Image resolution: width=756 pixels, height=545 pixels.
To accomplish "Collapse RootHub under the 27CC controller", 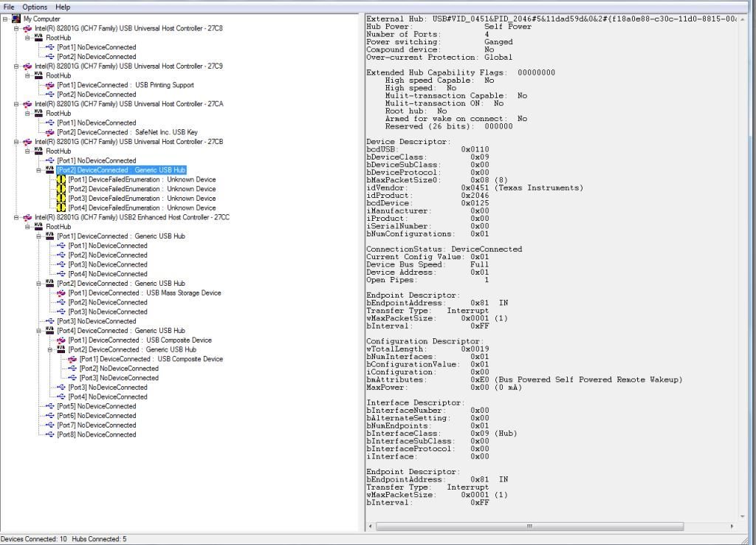I will (x=27, y=227).
